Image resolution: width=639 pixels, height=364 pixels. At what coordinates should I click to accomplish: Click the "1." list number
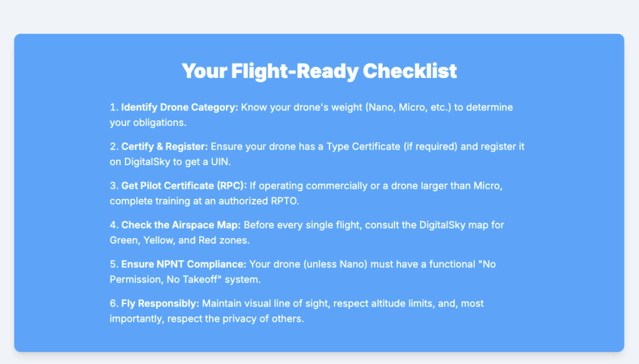114,107
